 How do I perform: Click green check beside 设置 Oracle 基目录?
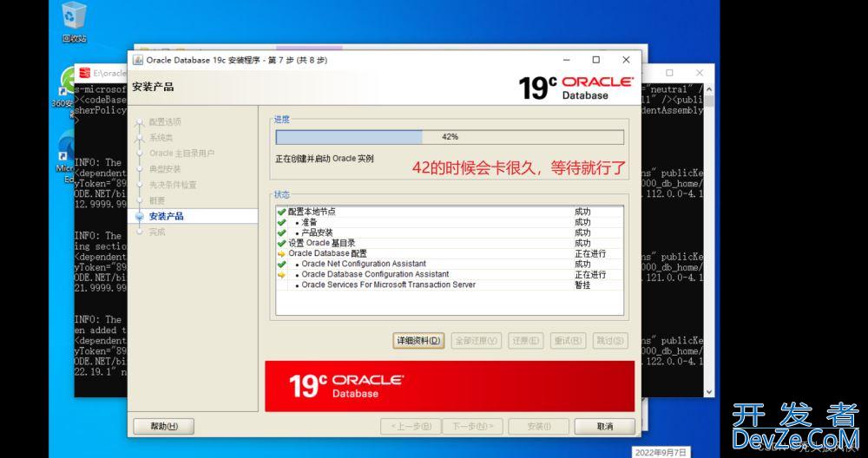[x=282, y=244]
